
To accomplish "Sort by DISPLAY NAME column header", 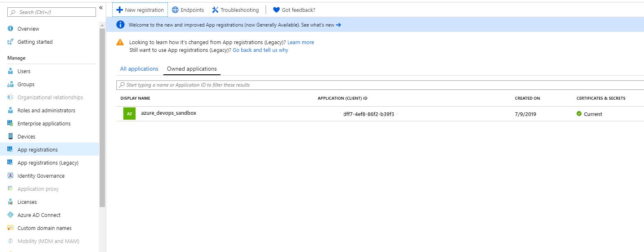I will pos(135,98).
